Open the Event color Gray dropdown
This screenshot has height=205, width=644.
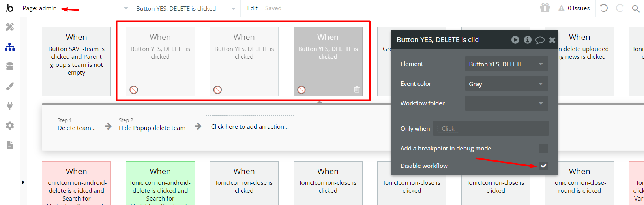point(506,84)
